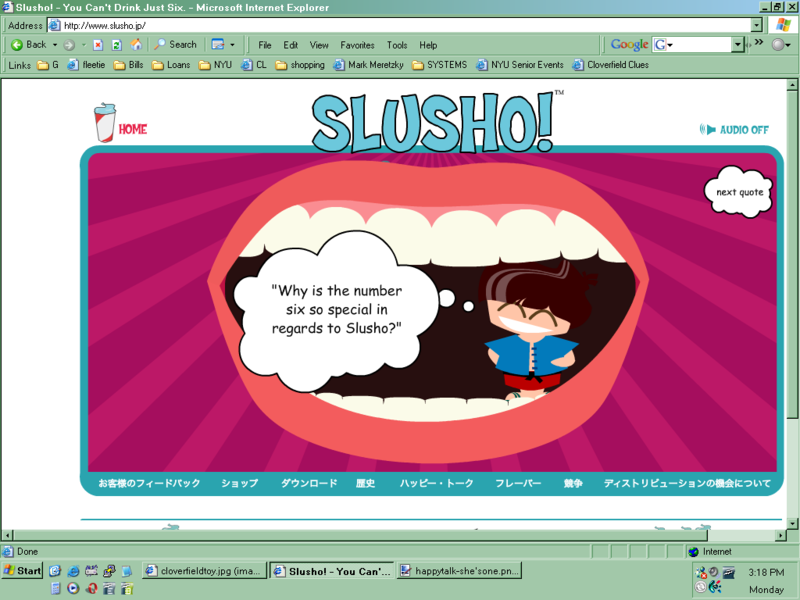This screenshot has width=800, height=600.
Task: Refresh the page using the green refresh icon
Action: [x=117, y=45]
